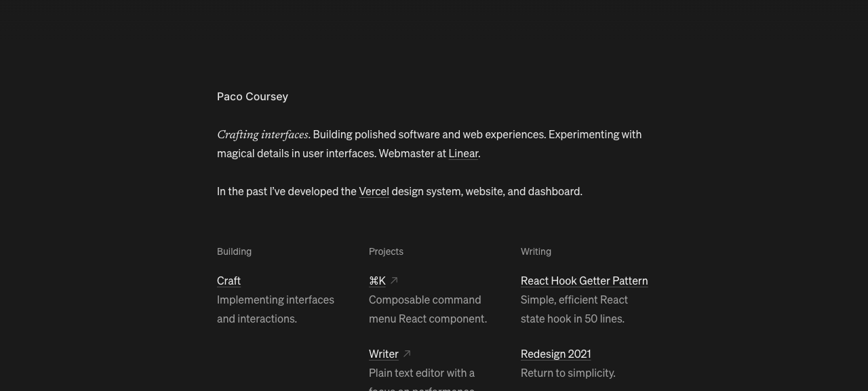Open the Linear link in the bio
The image size is (868, 391).
click(463, 153)
